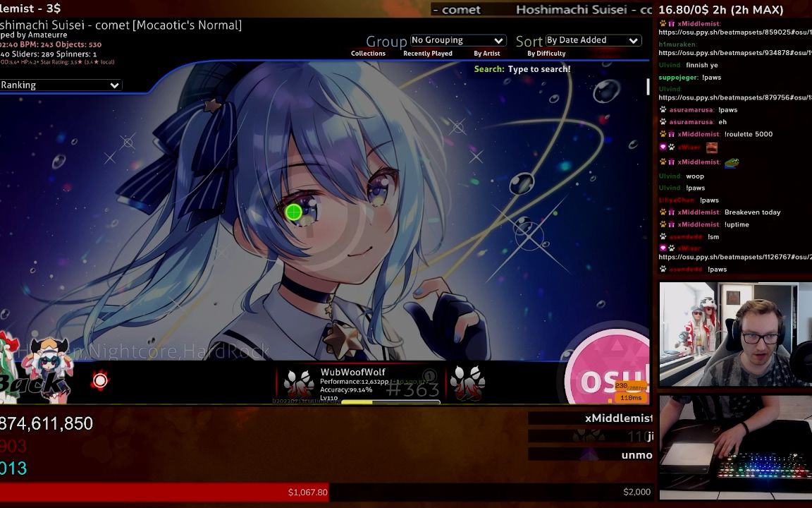Click the level progress bar under Lv110

click(x=390, y=401)
